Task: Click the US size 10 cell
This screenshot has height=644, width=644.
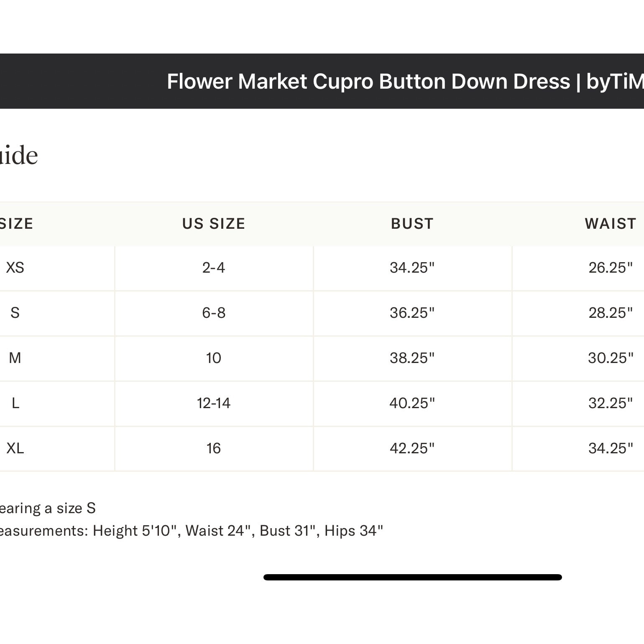Action: (214, 358)
